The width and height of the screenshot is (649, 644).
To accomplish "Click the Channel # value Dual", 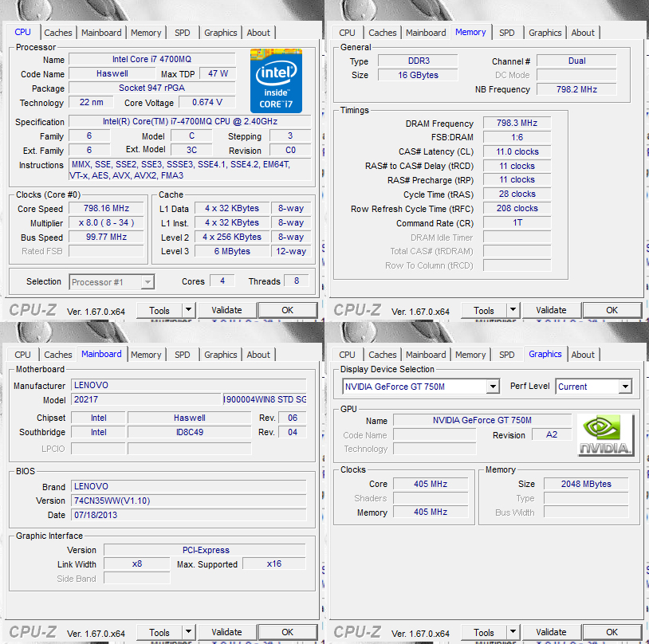I will pos(576,61).
